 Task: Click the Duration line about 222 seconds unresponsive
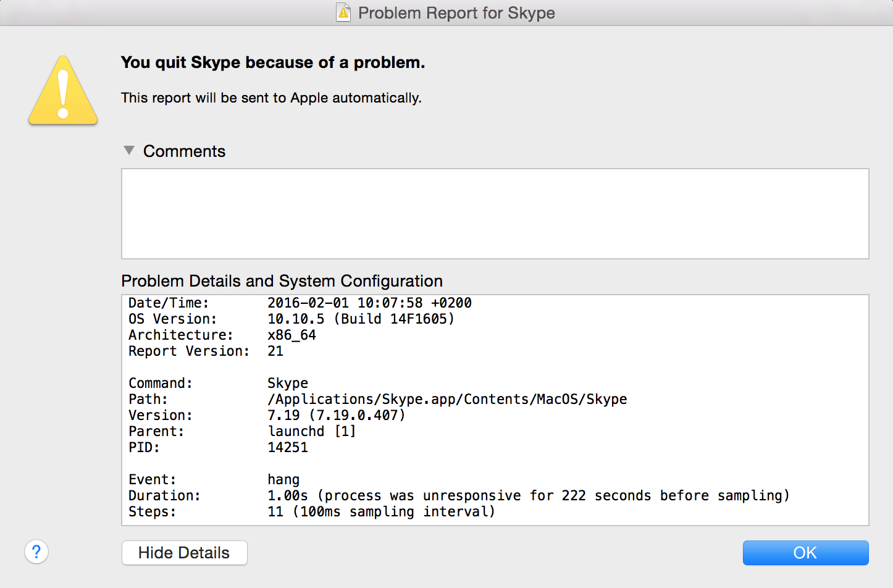tap(529, 495)
